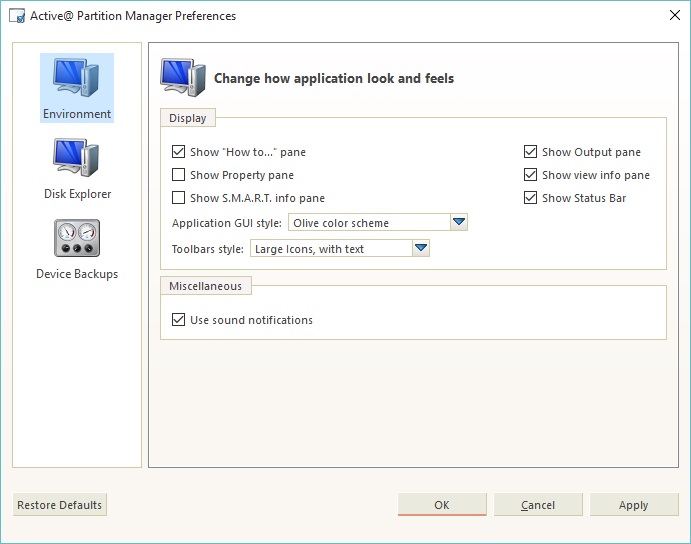691x544 pixels.
Task: Click 'Toolbars style:' label
Action: (x=208, y=249)
